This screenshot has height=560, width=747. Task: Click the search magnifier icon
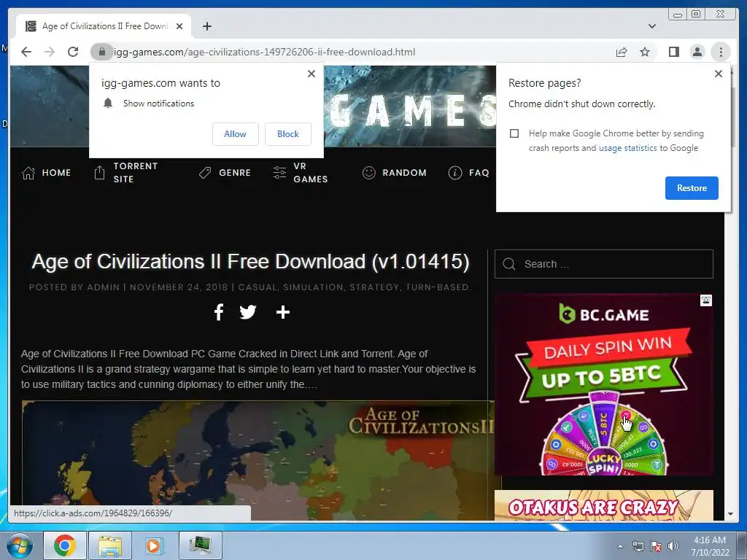point(508,264)
